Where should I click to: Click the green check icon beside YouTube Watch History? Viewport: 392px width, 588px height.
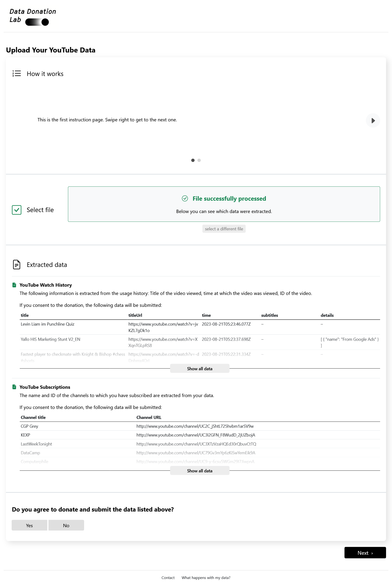point(14,285)
